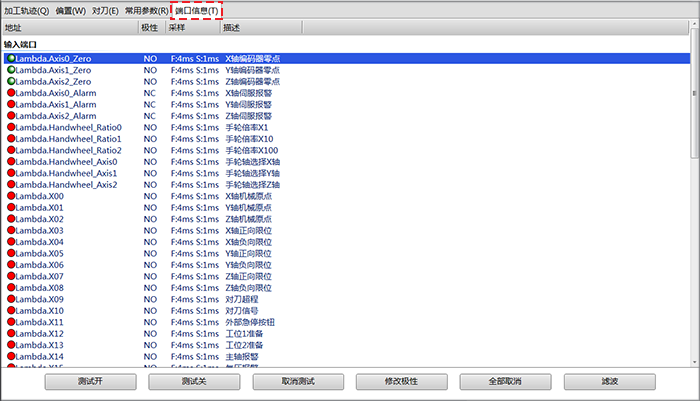Click the 测试开 button
Viewport: 700px width, 401px height.
pos(91,381)
